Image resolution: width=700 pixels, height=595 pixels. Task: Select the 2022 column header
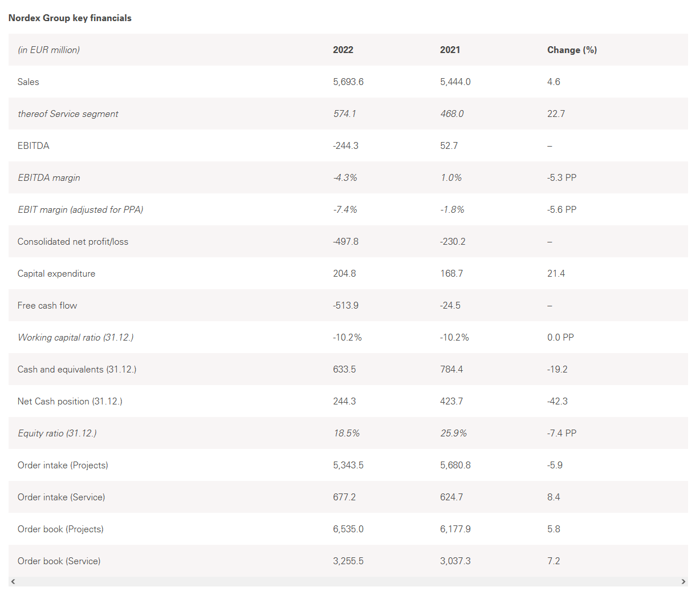tap(343, 50)
